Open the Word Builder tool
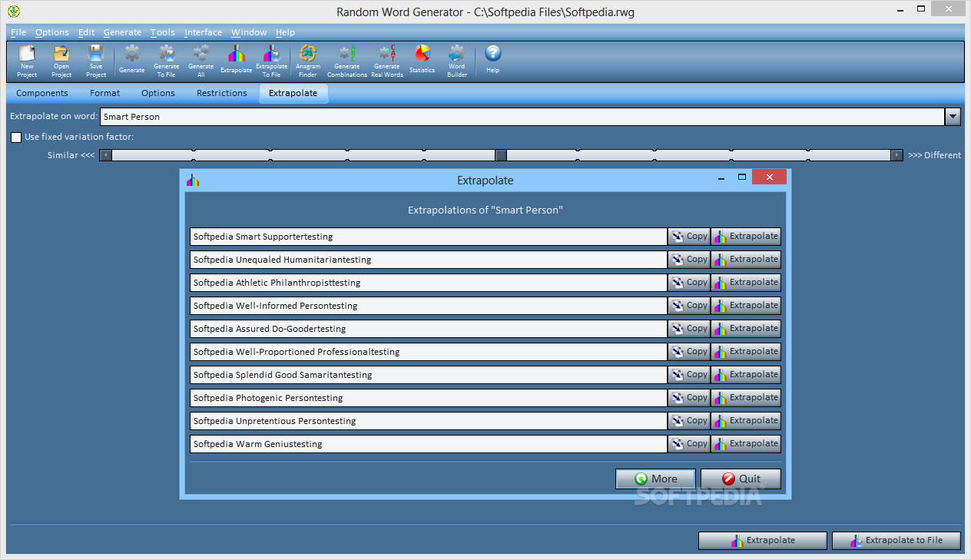The image size is (971, 560). point(457,61)
